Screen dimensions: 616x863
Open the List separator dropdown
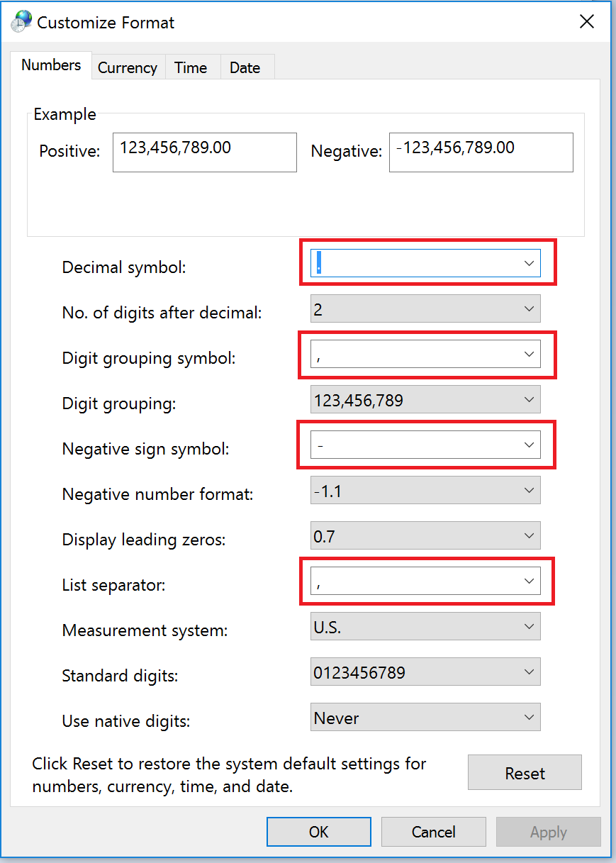(x=425, y=581)
